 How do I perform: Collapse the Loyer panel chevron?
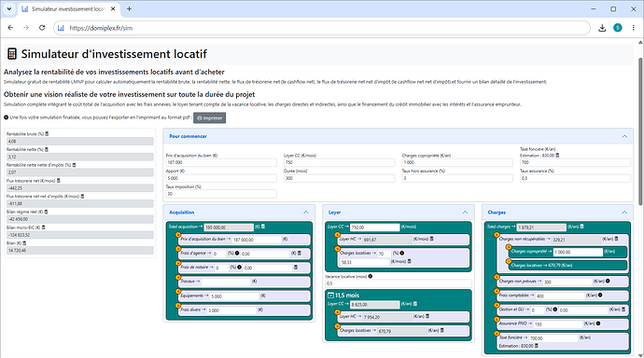465,213
